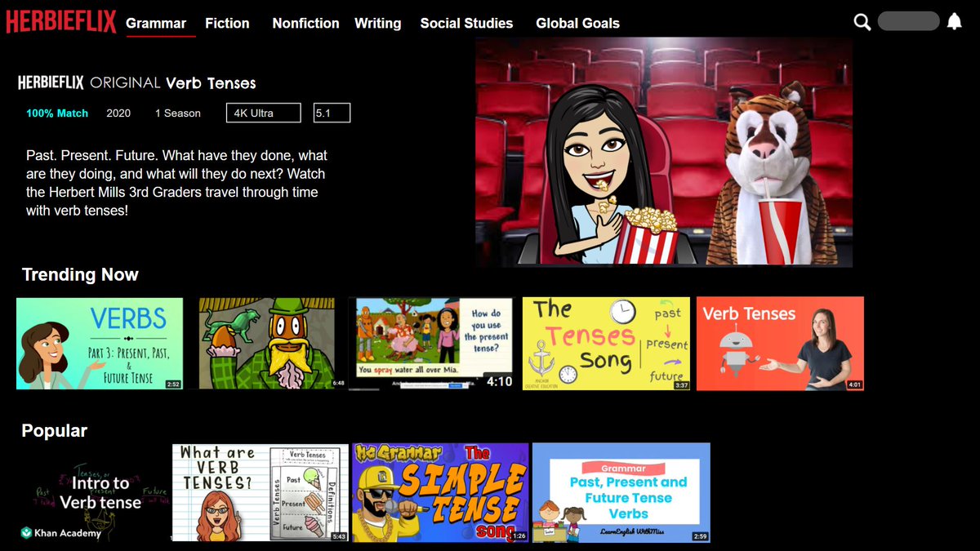Switch to the Fiction tab
980x551 pixels.
click(227, 23)
